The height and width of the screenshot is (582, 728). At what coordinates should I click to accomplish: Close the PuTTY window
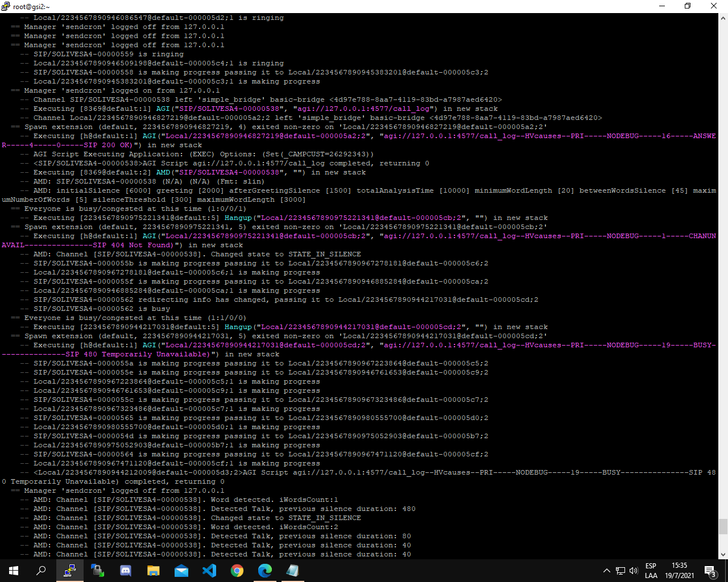[x=714, y=6]
